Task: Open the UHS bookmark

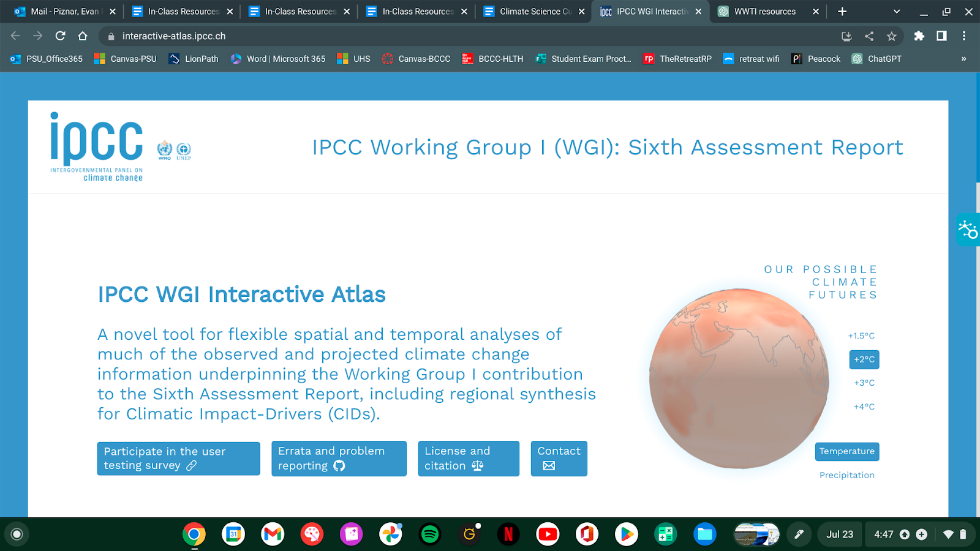Action: pos(354,59)
